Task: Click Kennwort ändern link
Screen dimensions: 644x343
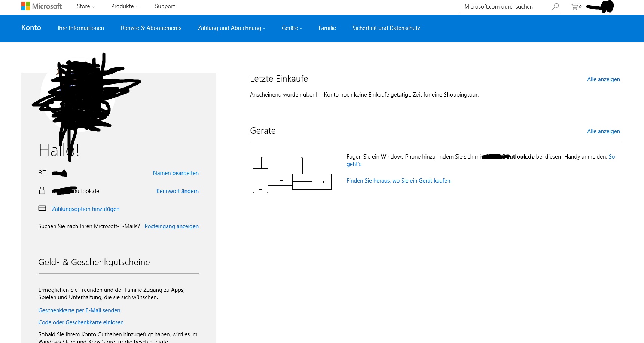Action: click(x=177, y=191)
